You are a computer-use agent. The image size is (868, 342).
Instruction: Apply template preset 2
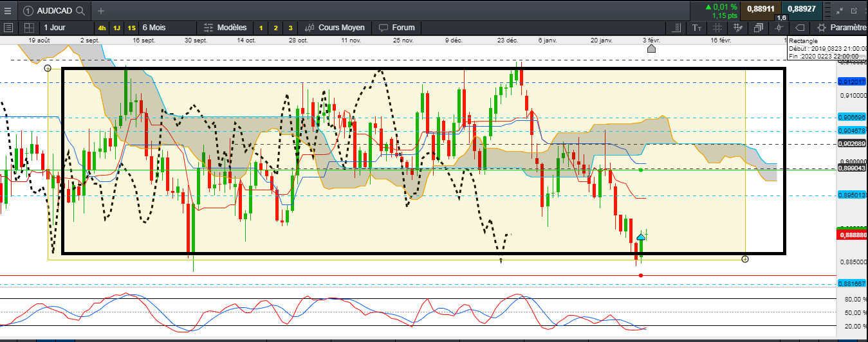(x=275, y=28)
